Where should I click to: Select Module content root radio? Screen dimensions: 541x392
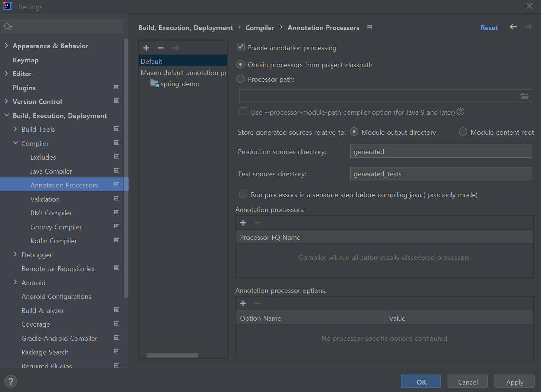point(463,131)
